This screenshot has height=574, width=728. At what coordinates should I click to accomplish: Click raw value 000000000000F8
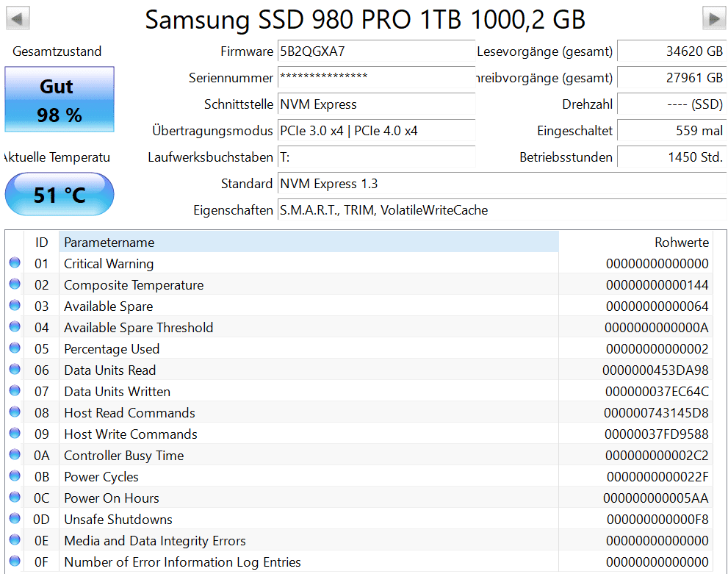point(658,520)
